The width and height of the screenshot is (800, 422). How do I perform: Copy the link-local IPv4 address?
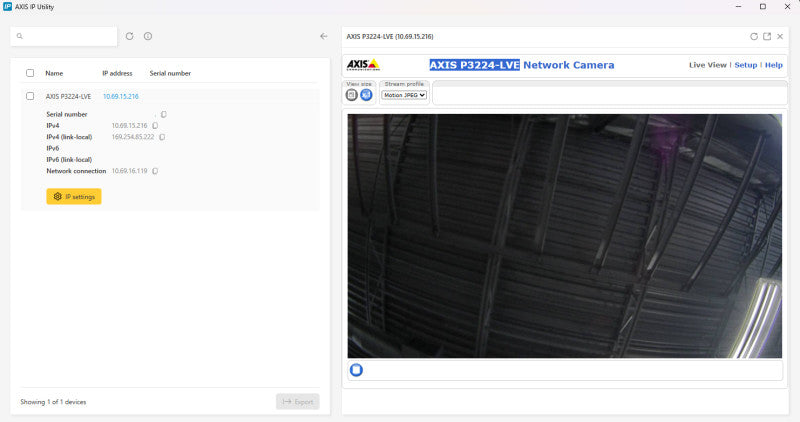[162, 137]
